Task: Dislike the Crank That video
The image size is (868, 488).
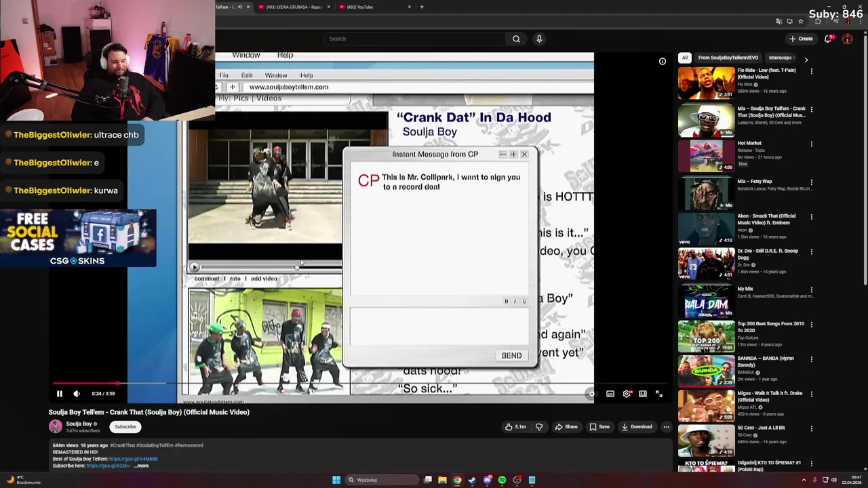Action: 539,427
